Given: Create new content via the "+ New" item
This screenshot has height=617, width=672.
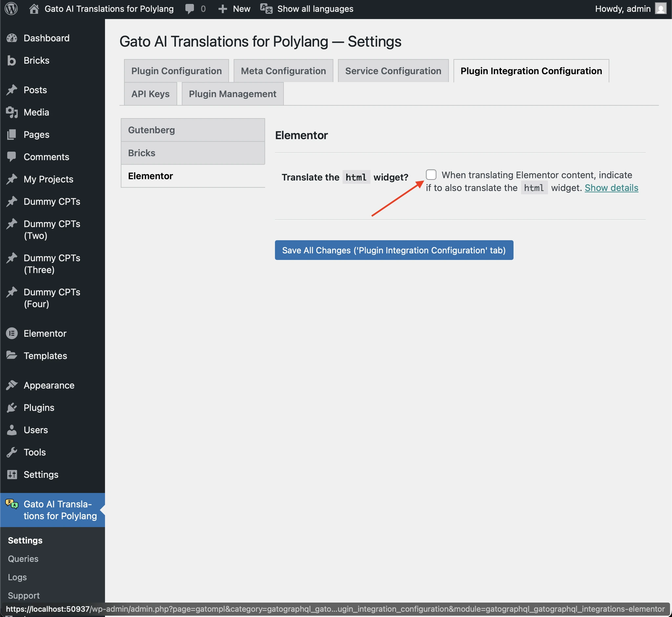Looking at the screenshot, I should pos(234,9).
